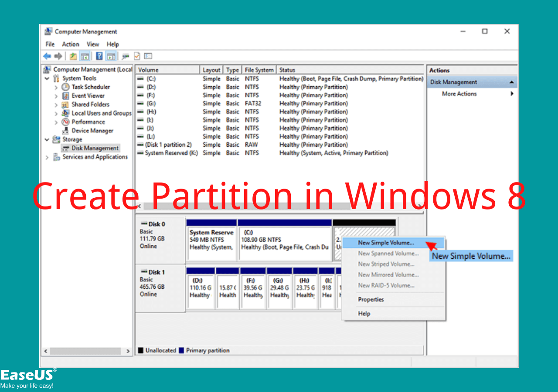Choose New Simple Volume from the context menu
Image resolution: width=558 pixels, height=392 pixels.
386,243
